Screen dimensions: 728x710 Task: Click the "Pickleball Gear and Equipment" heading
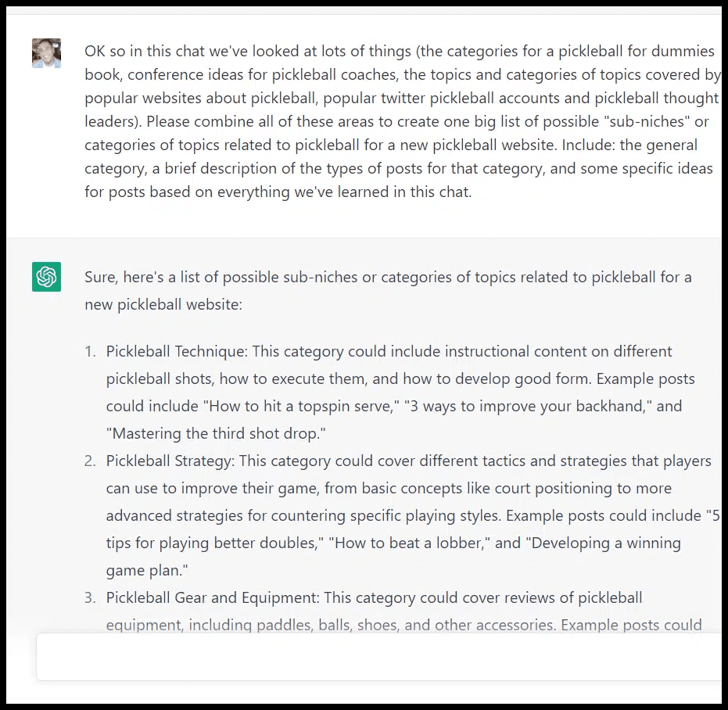(x=213, y=597)
